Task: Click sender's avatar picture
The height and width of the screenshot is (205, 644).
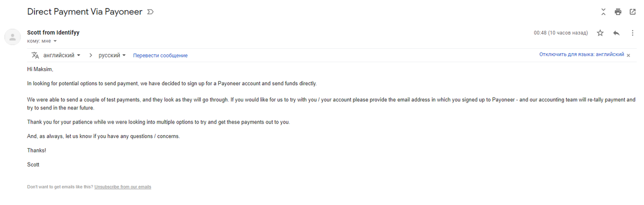Action: [12, 36]
